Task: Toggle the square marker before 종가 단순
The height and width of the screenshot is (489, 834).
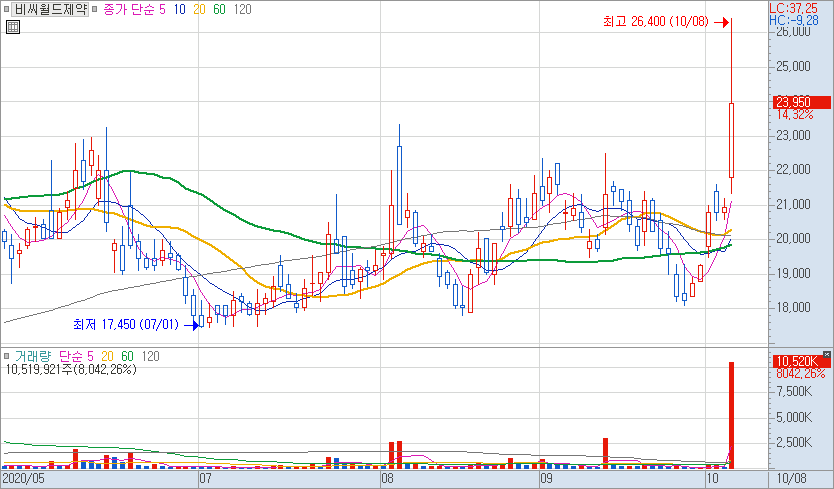Action: 95,9
